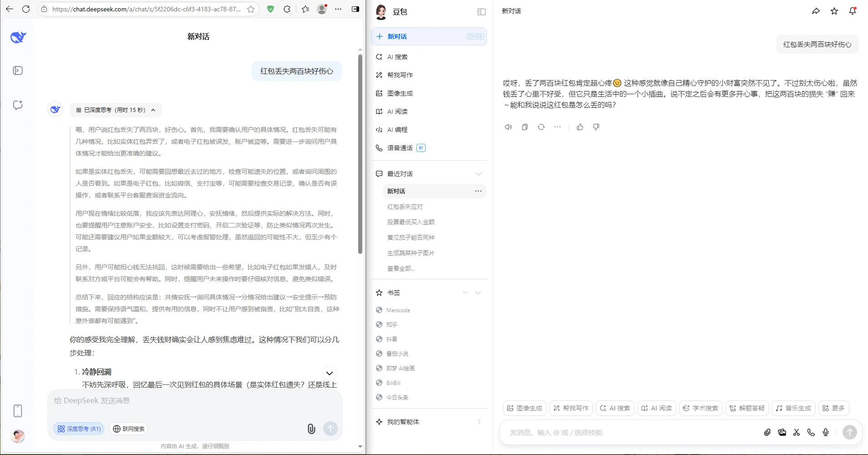Attach a file using DeepSeek's paperclip icon
Image resolution: width=868 pixels, height=455 pixels.
311,429
